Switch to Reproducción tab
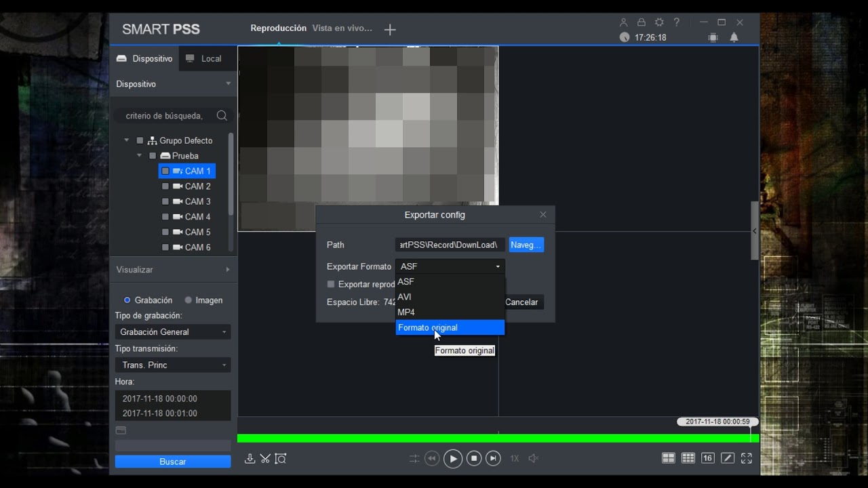Image resolution: width=868 pixels, height=488 pixels. (278, 28)
